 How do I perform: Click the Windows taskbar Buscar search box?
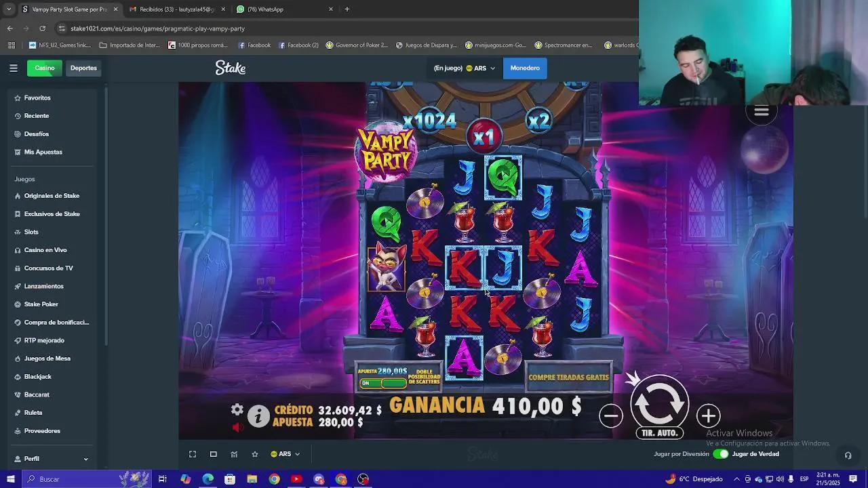[x=86, y=479]
